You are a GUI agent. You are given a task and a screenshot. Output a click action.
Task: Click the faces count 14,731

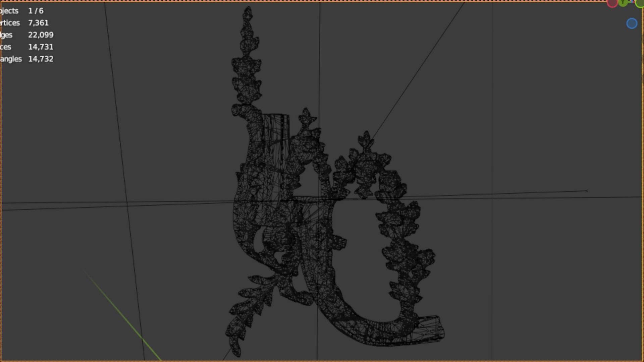click(x=41, y=47)
